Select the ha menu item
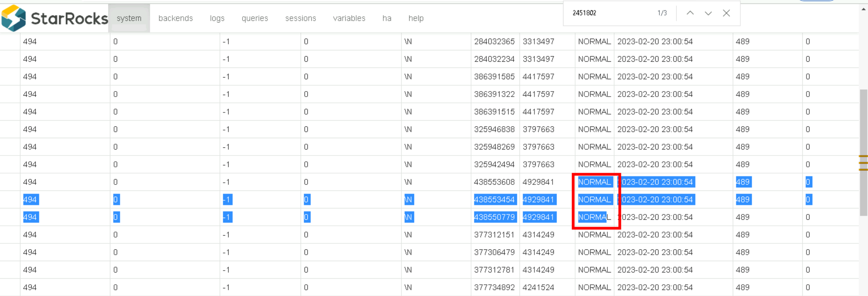The width and height of the screenshot is (868, 296). (386, 18)
